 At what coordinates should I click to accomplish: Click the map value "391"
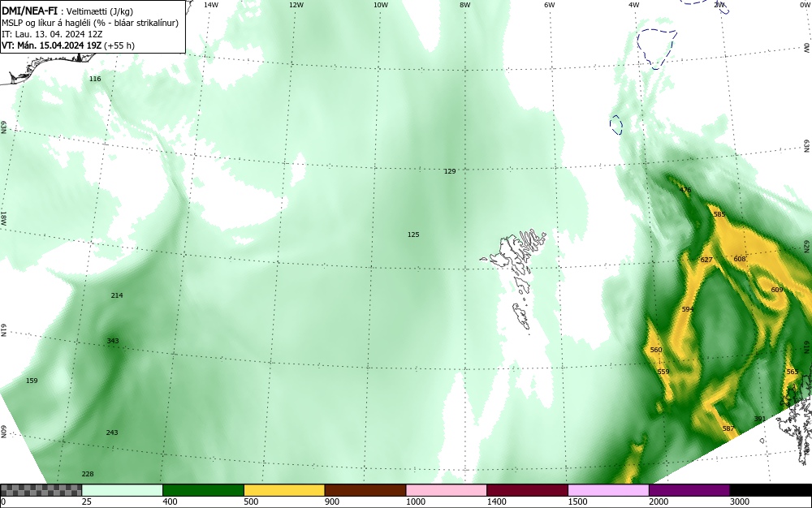(x=759, y=419)
